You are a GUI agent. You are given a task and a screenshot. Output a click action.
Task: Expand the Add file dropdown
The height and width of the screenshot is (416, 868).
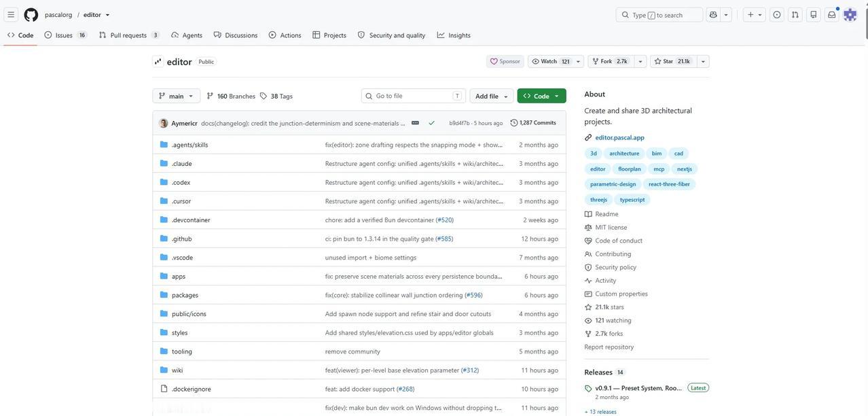pos(492,96)
